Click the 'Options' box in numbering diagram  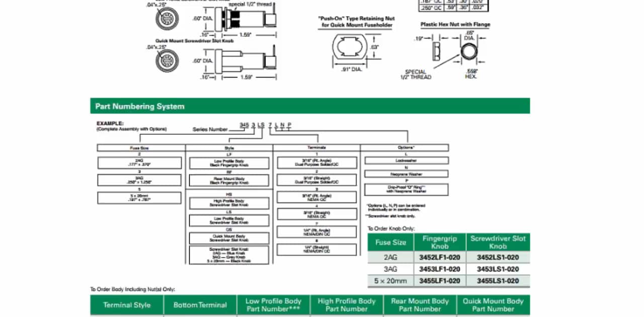pyautogui.click(x=405, y=148)
